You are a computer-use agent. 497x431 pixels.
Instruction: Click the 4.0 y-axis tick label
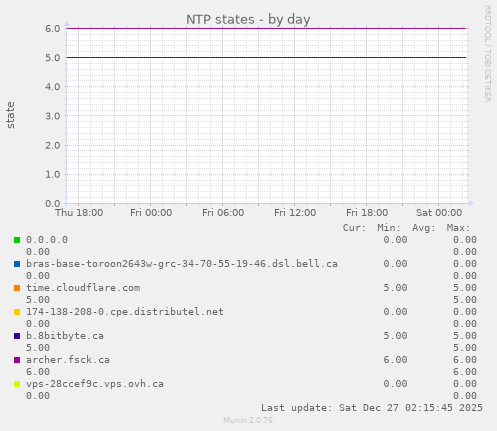click(x=53, y=87)
